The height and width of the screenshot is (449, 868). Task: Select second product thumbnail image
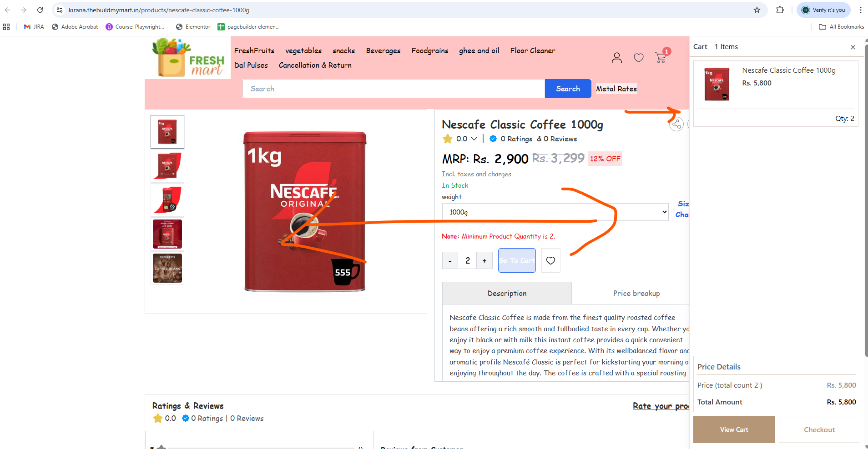point(167,166)
